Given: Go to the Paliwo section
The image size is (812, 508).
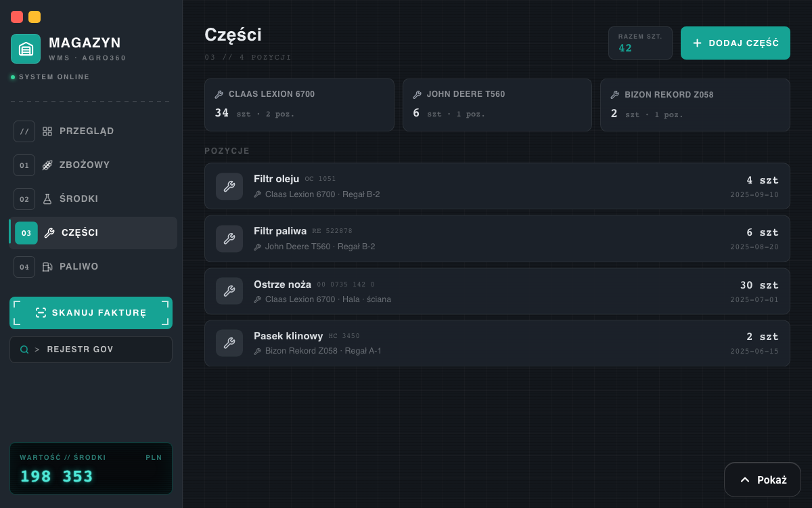Looking at the screenshot, I should pyautogui.click(x=91, y=267).
